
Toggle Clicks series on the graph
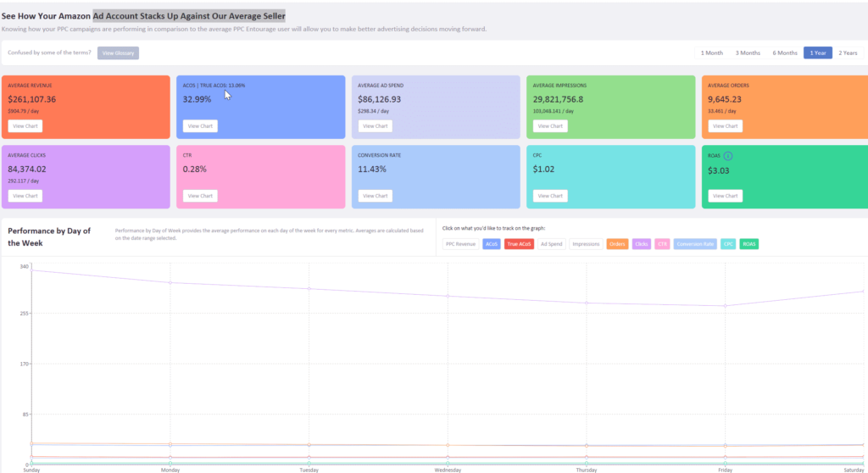click(x=642, y=244)
